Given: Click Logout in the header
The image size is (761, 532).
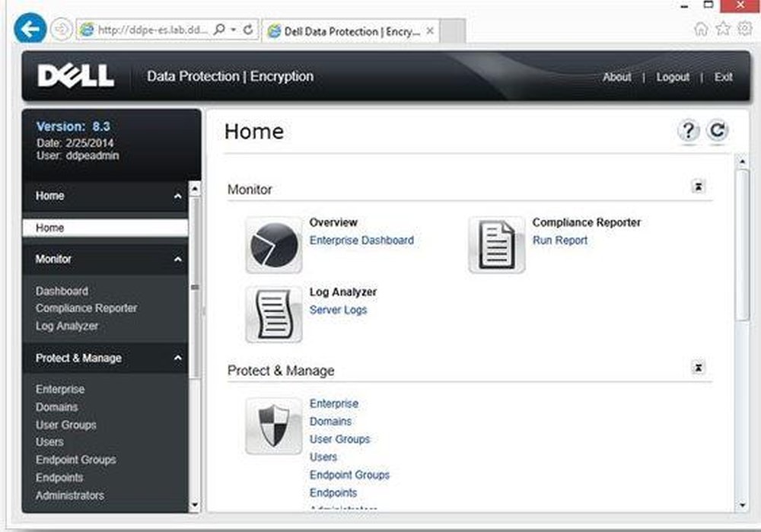Looking at the screenshot, I should 673,77.
